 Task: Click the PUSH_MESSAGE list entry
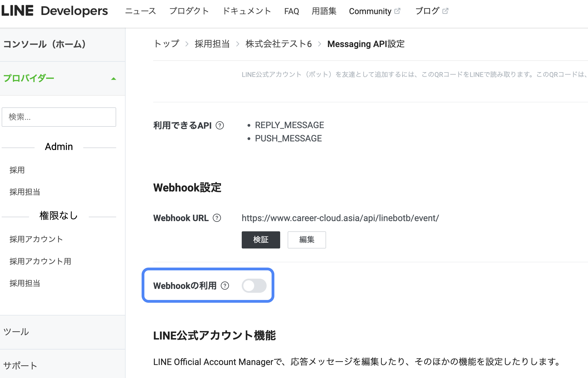tap(288, 138)
